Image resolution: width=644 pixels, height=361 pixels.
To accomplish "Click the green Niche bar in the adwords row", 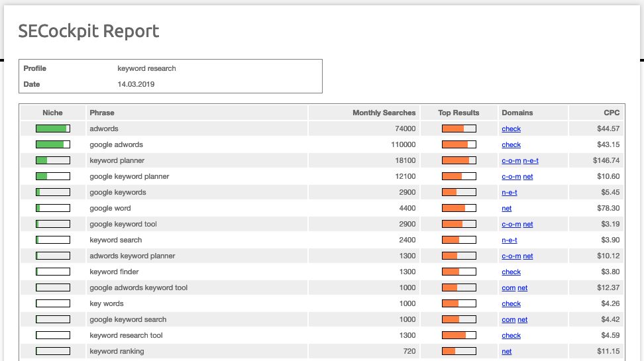I will tap(52, 129).
